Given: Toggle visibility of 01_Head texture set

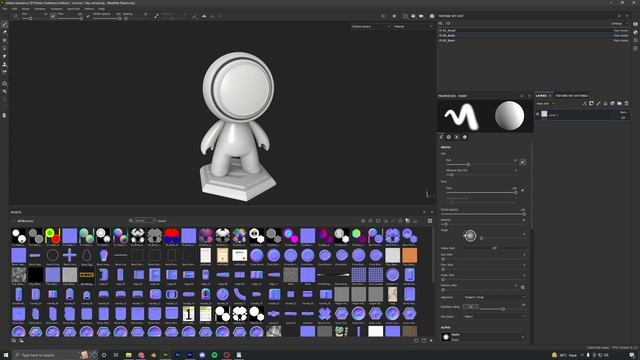Looking at the screenshot, I should point(441,31).
